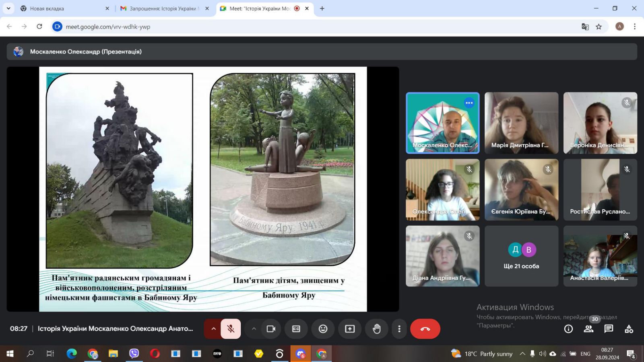The width and height of the screenshot is (644, 362).
Task: Click the raise hand icon
Action: (376, 329)
